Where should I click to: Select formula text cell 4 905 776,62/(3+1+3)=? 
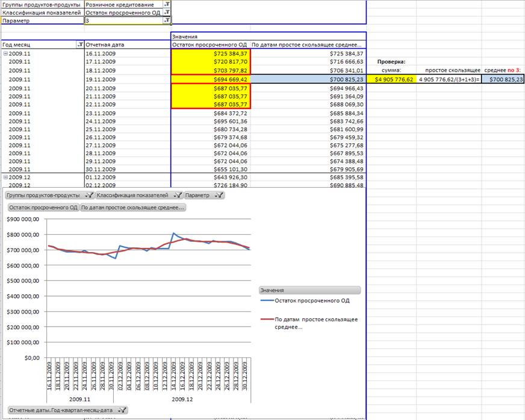point(449,79)
